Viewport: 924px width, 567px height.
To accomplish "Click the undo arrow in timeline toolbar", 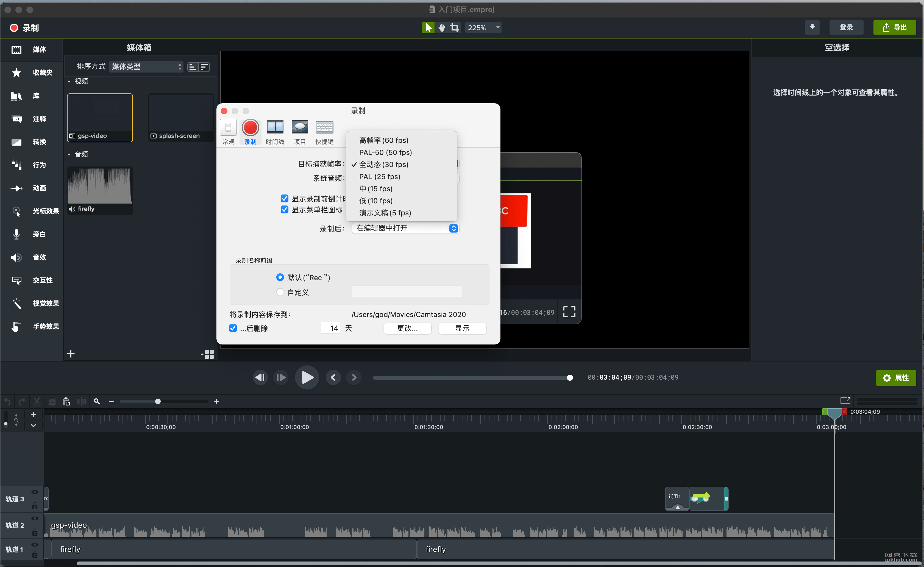I will click(x=7, y=402).
